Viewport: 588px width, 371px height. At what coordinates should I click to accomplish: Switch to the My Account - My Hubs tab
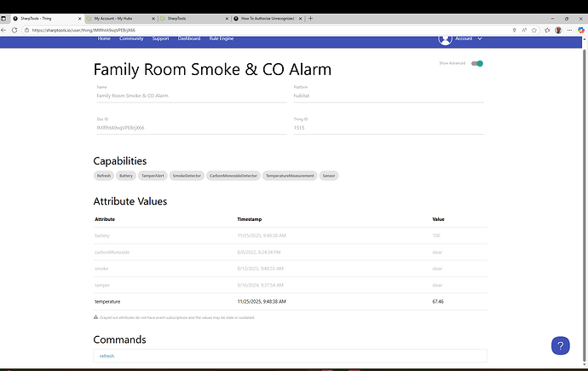[x=119, y=18]
